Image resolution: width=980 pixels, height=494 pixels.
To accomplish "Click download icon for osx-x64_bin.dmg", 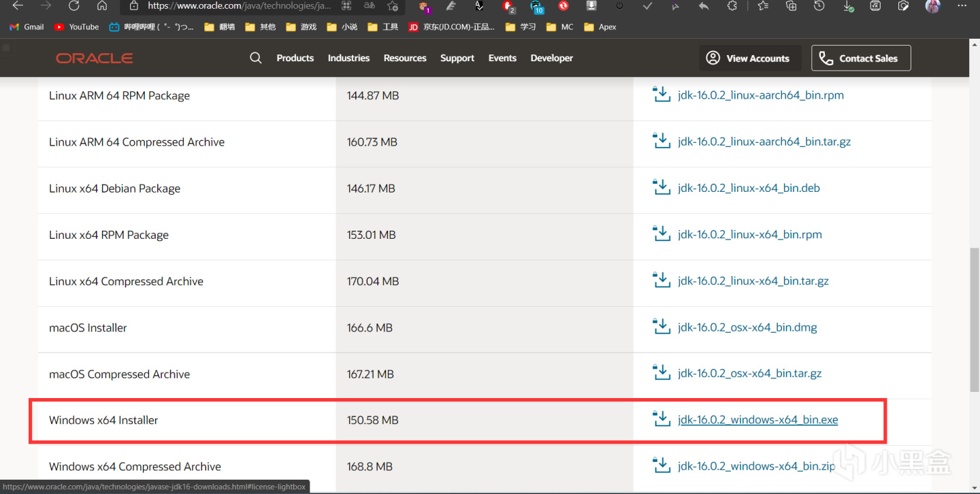I will pos(661,327).
